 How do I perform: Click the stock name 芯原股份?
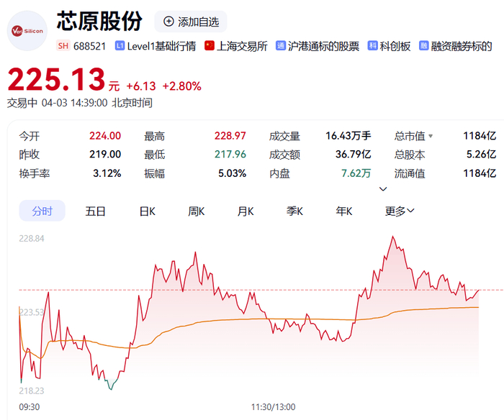[x=99, y=21]
